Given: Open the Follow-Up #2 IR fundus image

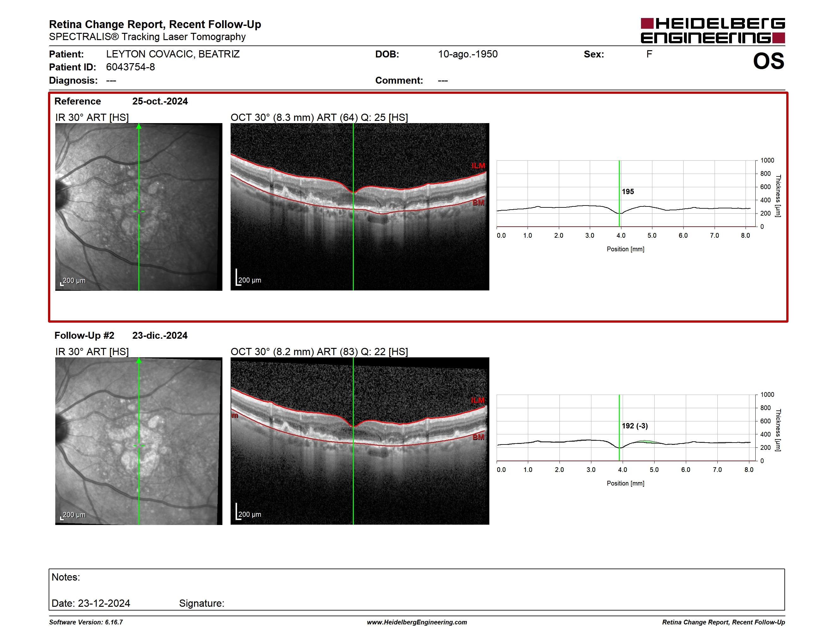Looking at the screenshot, I should [x=139, y=441].
